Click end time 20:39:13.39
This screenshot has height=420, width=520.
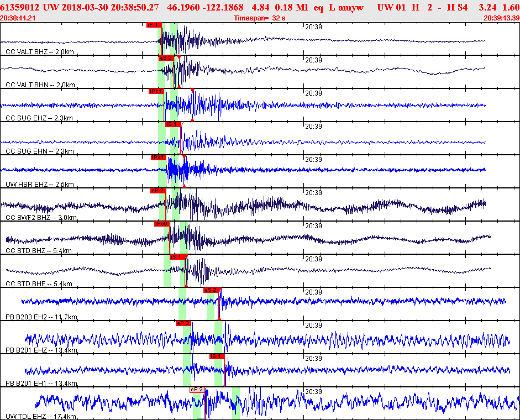pos(501,18)
